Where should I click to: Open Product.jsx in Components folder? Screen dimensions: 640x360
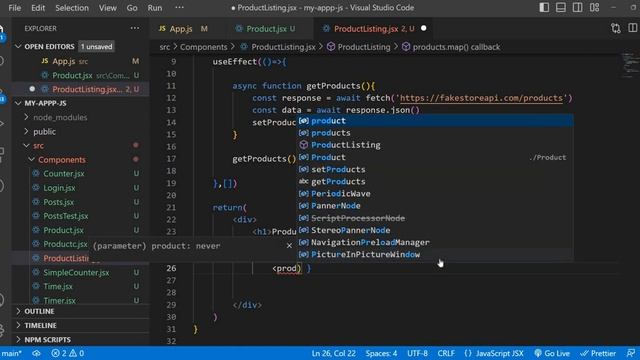(63, 230)
